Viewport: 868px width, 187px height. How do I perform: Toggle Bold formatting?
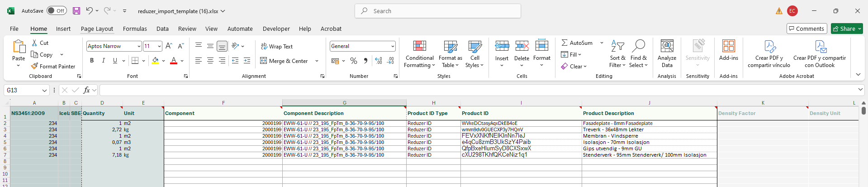[92, 61]
